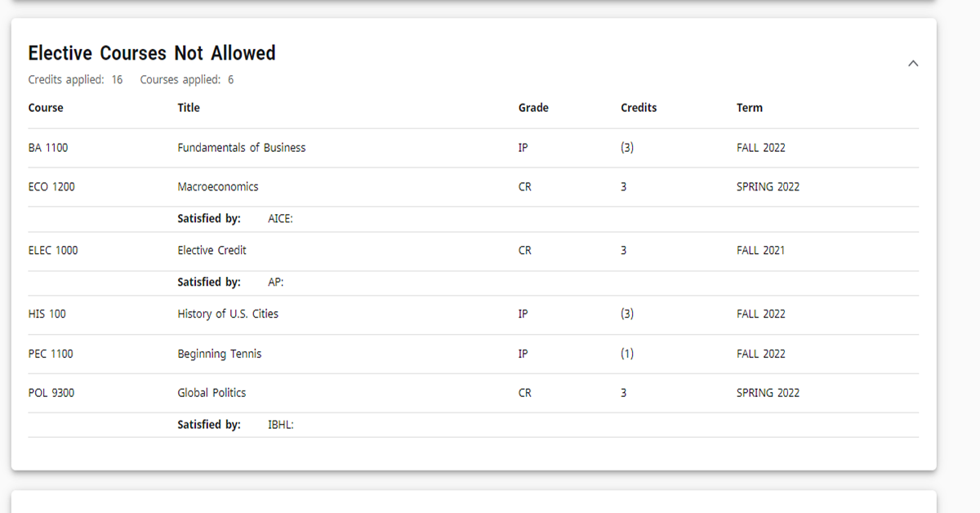Click SPRING 2022 term for ECO 1200
980x513 pixels.
click(x=768, y=187)
